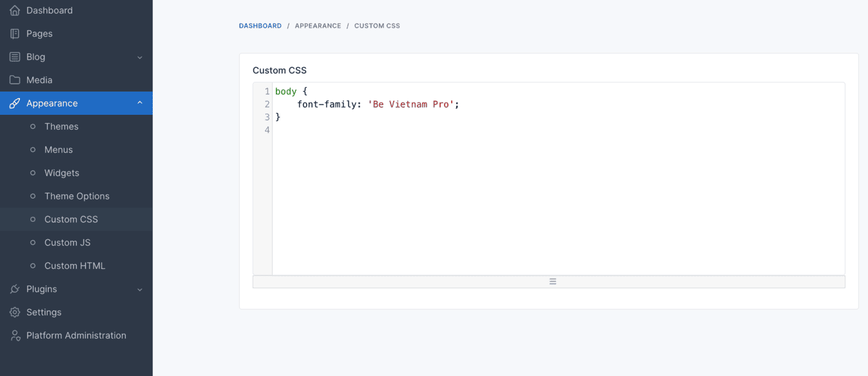868x376 pixels.
Task: Click the Platform Administration icon
Action: pyautogui.click(x=14, y=335)
